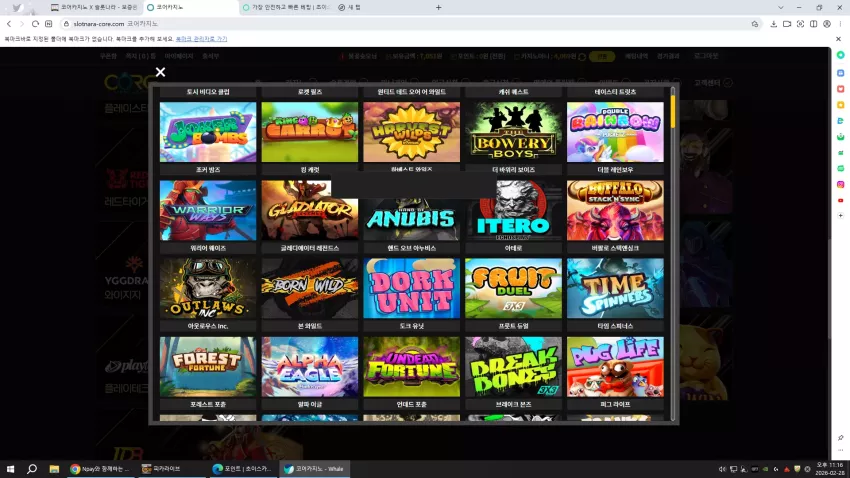
Task: Open the Joker Bombs game thumbnail
Action: 208,132
